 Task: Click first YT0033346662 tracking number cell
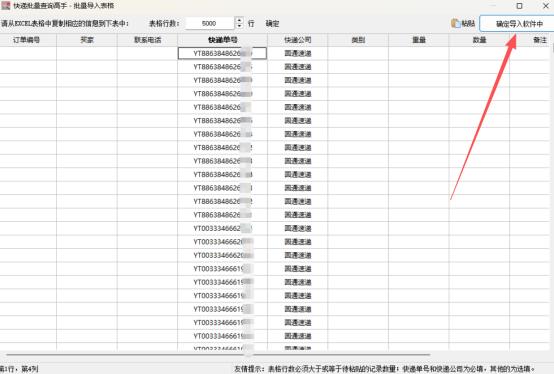click(223, 228)
